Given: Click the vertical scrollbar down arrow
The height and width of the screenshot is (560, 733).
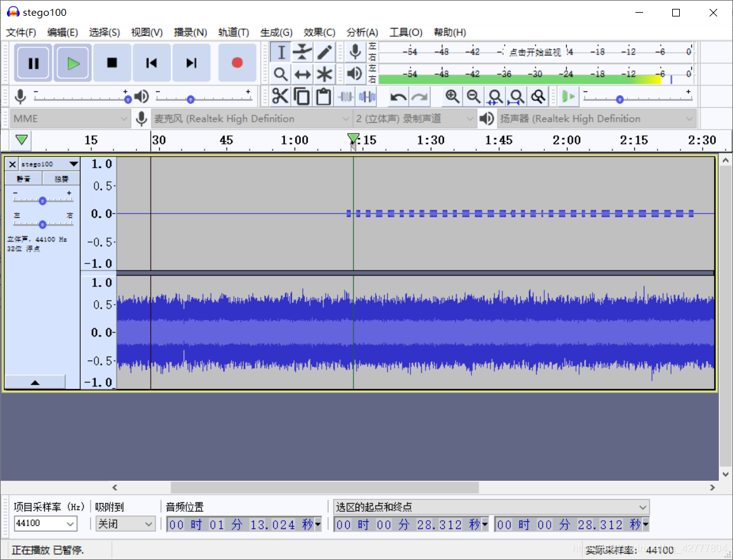Looking at the screenshot, I should click(725, 474).
